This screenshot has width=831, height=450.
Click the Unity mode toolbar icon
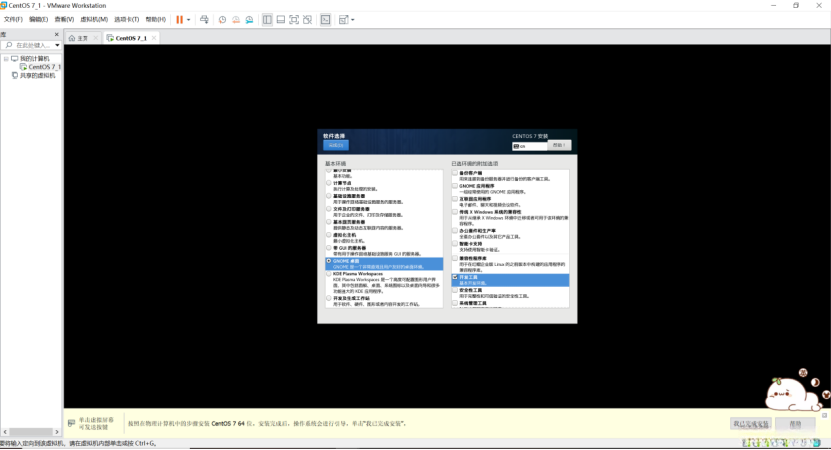click(307, 20)
